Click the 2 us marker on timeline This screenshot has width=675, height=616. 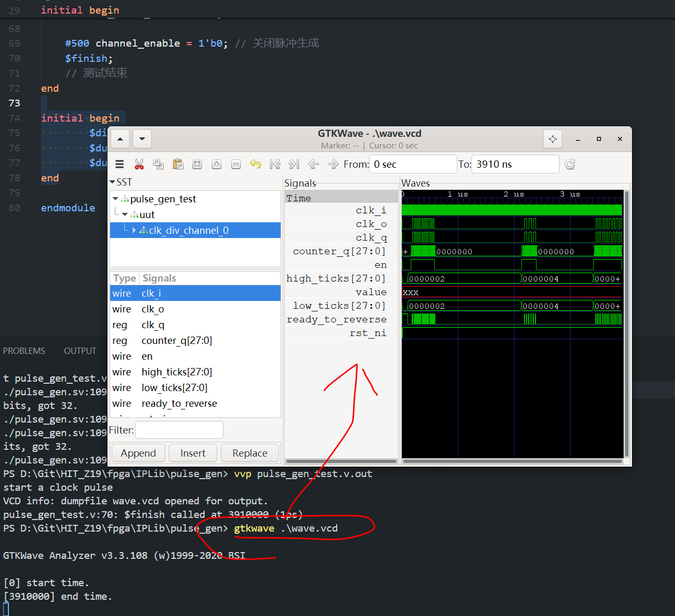point(514,194)
